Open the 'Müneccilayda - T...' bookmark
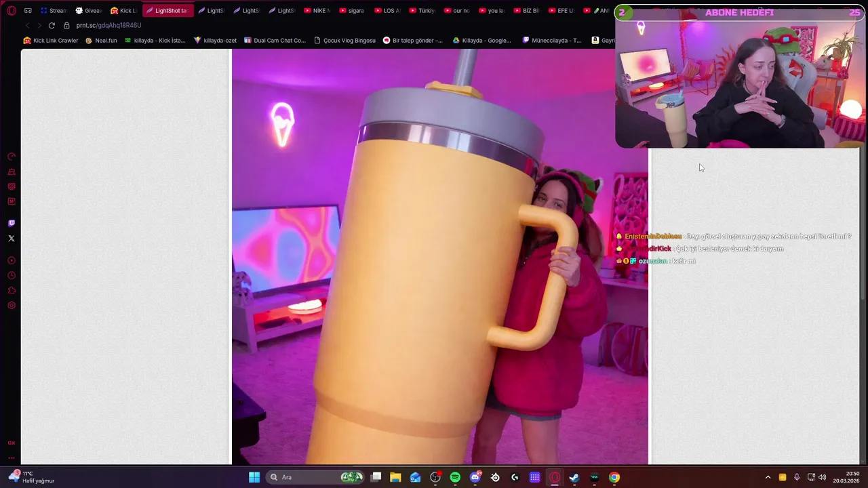The width and height of the screenshot is (868, 488). point(552,41)
